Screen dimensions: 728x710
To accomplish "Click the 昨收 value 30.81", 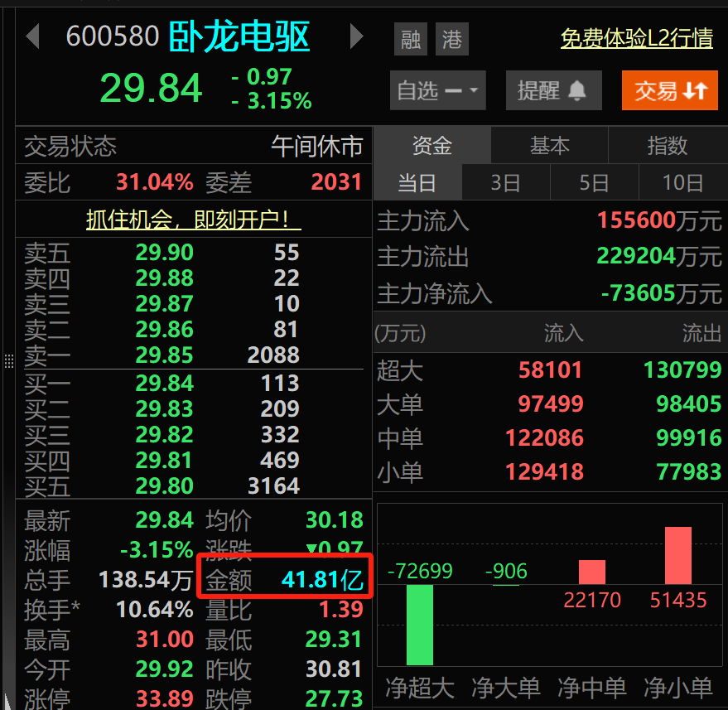I will tap(335, 669).
